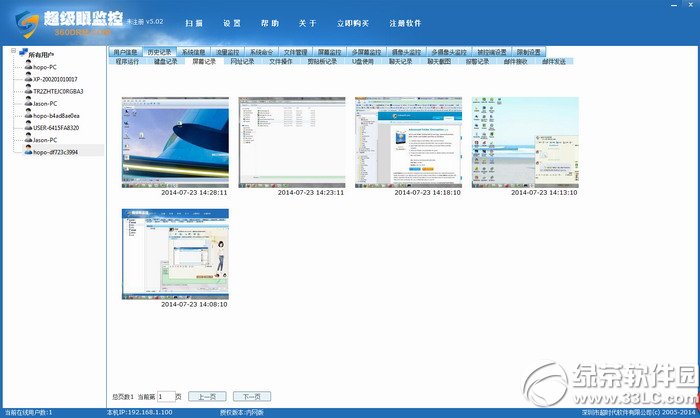Viewport: 700px width, 418px height.
Task: Open the 剪贴板记录 sub-tab
Action: click(322, 61)
